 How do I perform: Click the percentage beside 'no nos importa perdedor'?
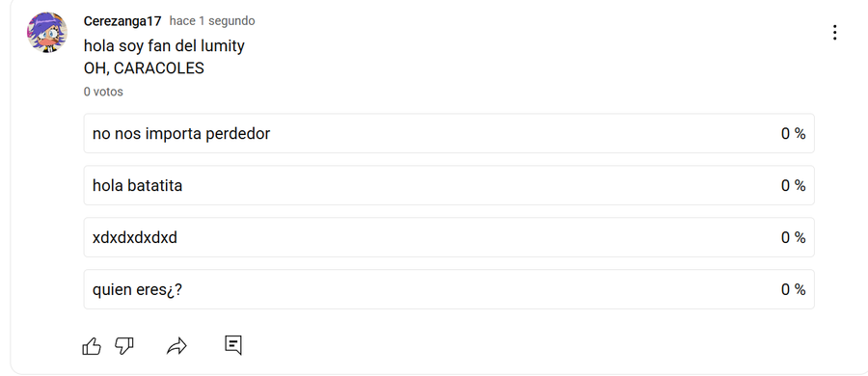point(794,133)
